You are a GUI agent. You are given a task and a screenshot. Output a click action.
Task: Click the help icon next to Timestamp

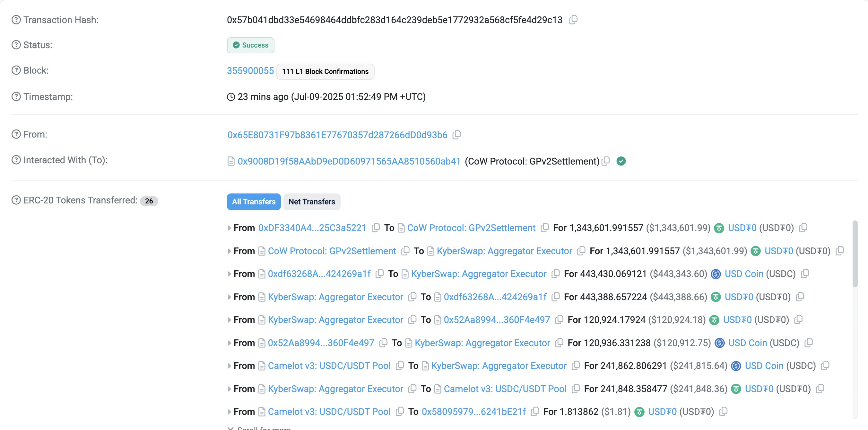tap(16, 97)
